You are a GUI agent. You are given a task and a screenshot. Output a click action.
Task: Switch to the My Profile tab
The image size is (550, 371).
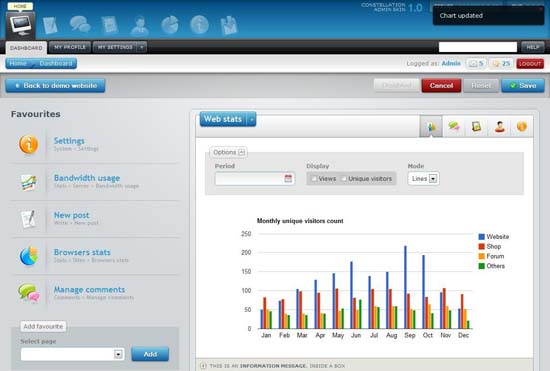coord(70,47)
